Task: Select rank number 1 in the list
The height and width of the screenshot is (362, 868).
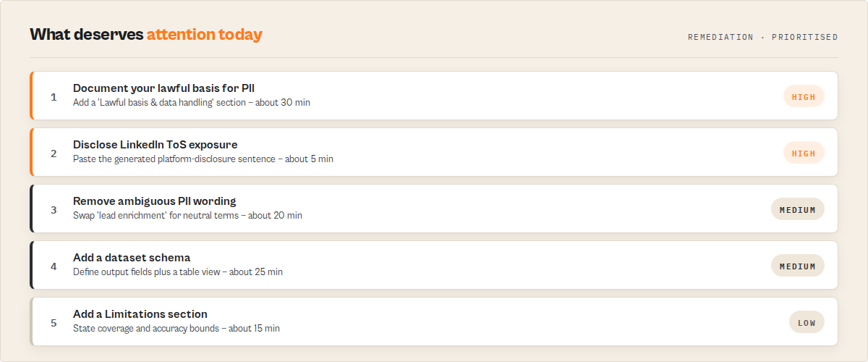Action: (54, 96)
